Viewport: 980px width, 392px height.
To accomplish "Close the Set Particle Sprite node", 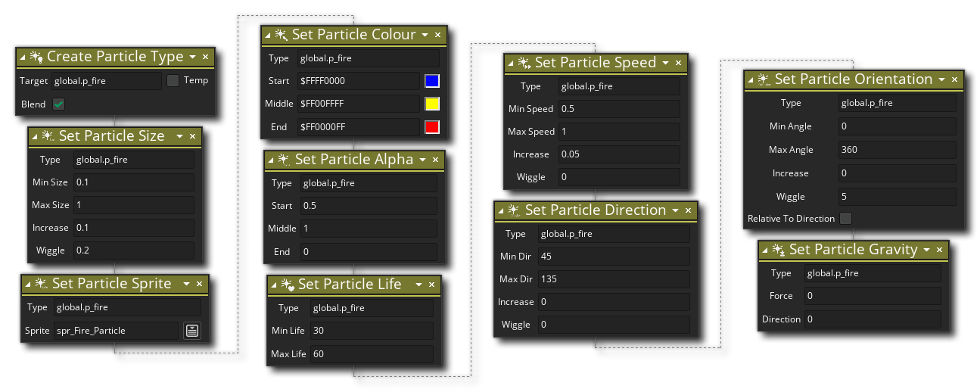I will 199,284.
